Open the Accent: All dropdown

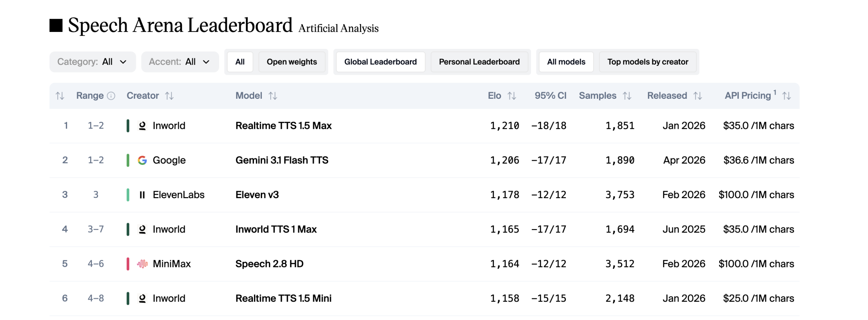click(180, 62)
